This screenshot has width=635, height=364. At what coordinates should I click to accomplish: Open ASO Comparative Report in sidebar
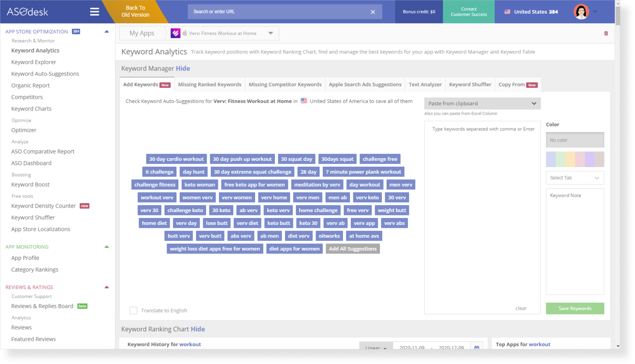[43, 152]
